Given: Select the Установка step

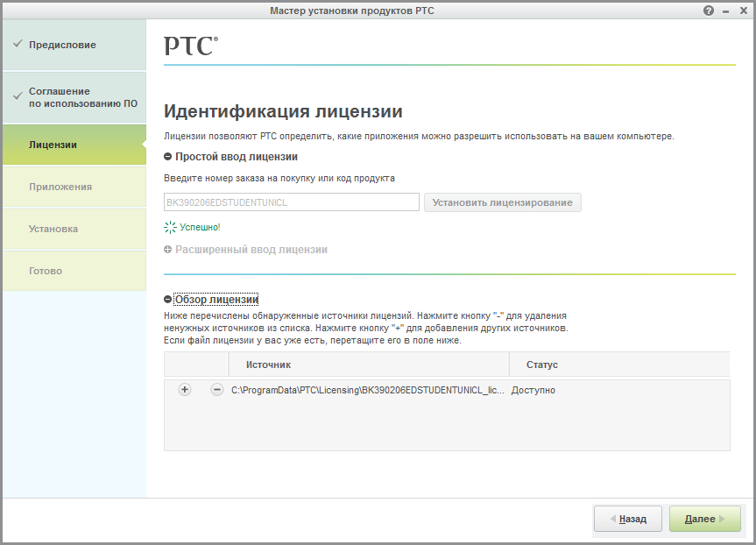Looking at the screenshot, I should [74, 229].
